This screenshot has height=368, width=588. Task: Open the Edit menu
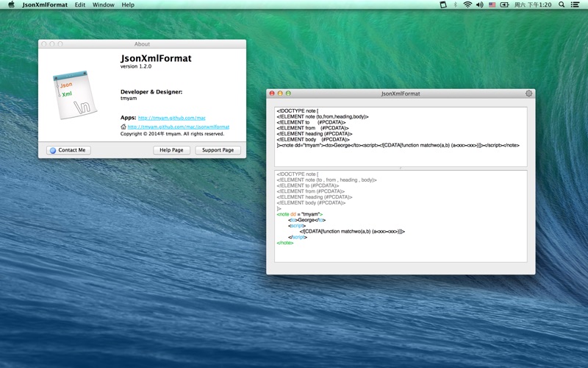pyautogui.click(x=80, y=5)
